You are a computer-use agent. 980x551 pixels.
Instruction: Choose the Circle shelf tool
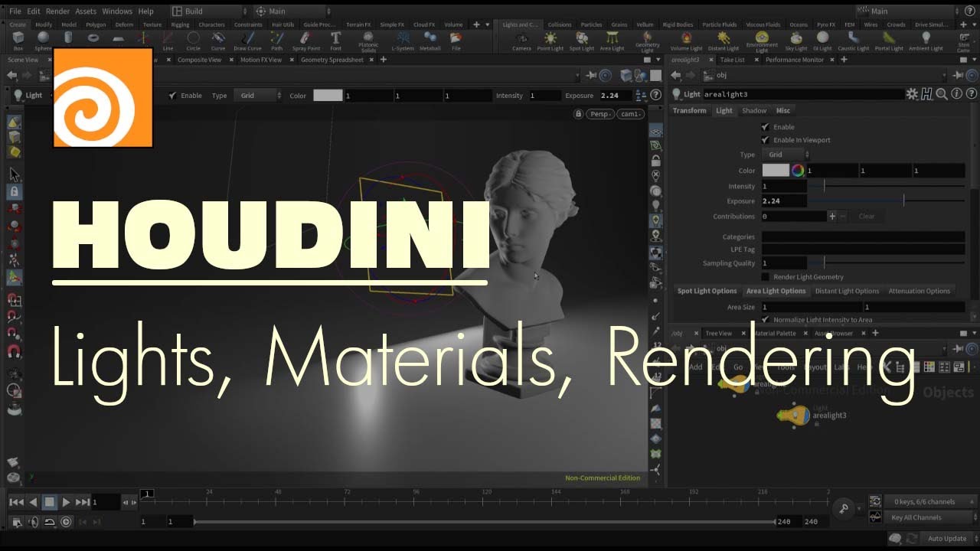point(193,40)
